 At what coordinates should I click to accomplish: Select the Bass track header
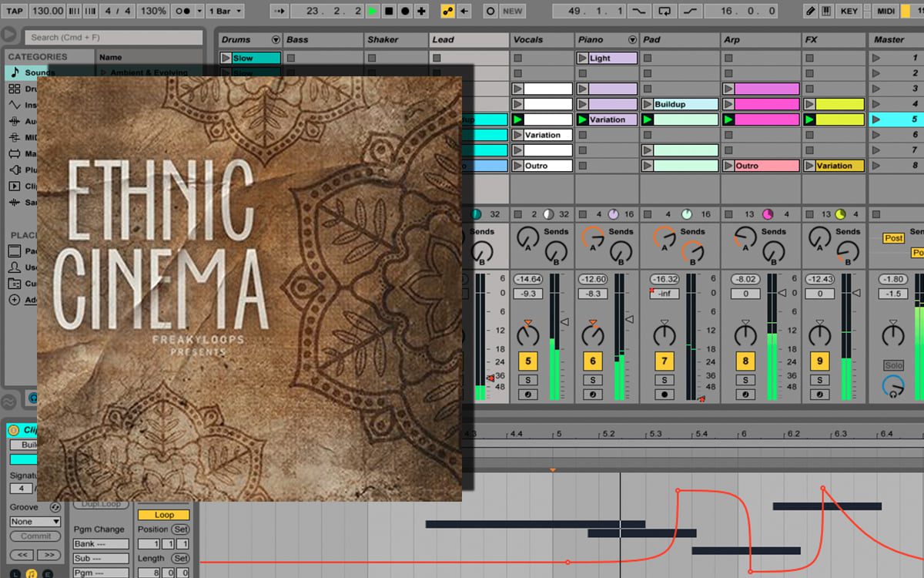tap(322, 40)
